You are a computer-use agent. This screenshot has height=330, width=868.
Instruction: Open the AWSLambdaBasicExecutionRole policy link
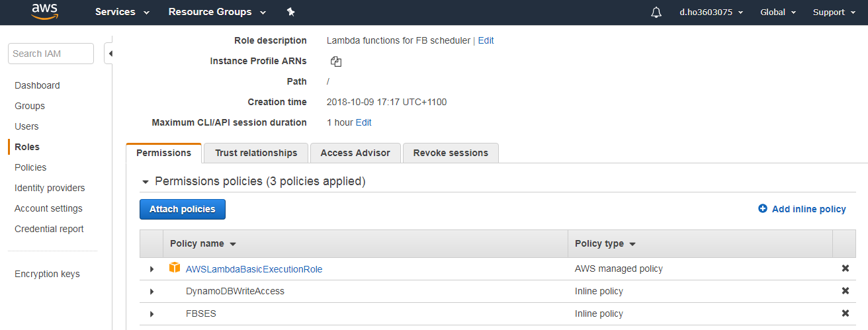254,269
